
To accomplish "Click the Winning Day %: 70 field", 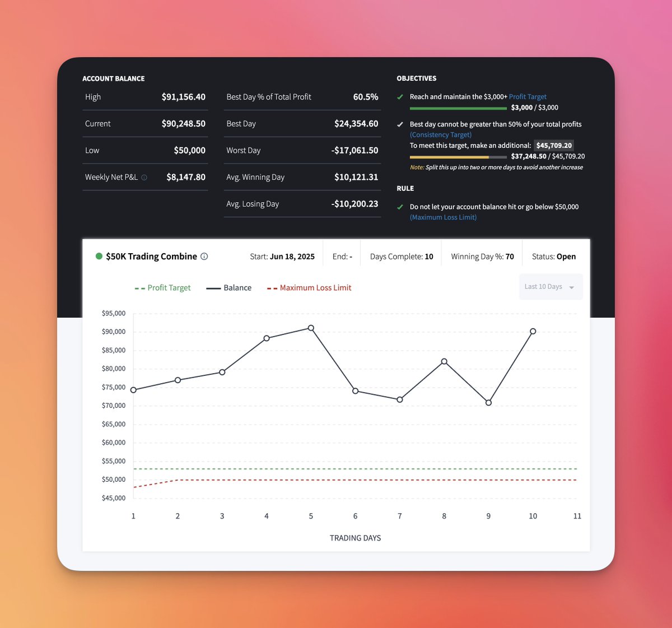I will click(x=482, y=257).
